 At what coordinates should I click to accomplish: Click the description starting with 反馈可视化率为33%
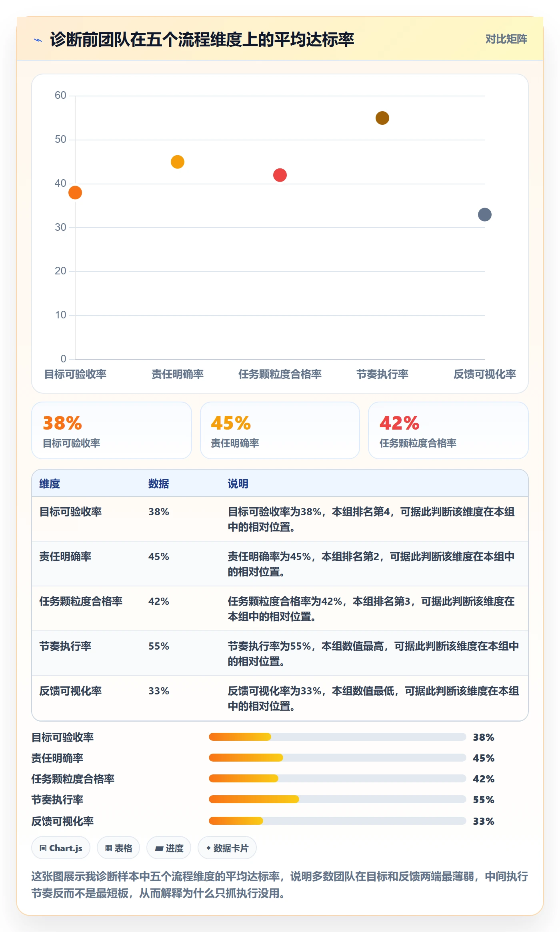point(373,698)
